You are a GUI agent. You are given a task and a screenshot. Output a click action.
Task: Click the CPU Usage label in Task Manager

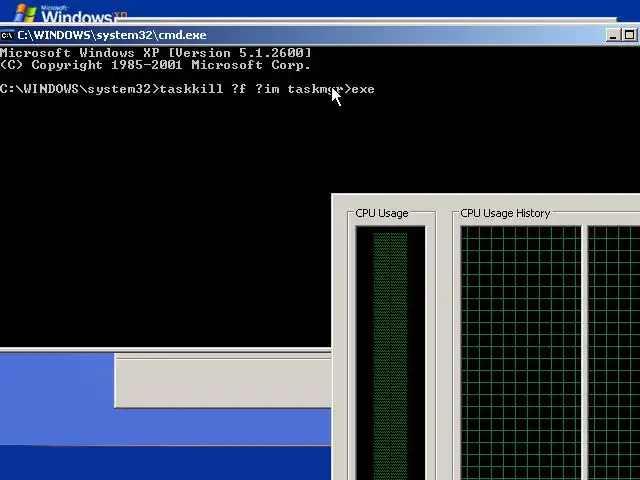pos(382,213)
